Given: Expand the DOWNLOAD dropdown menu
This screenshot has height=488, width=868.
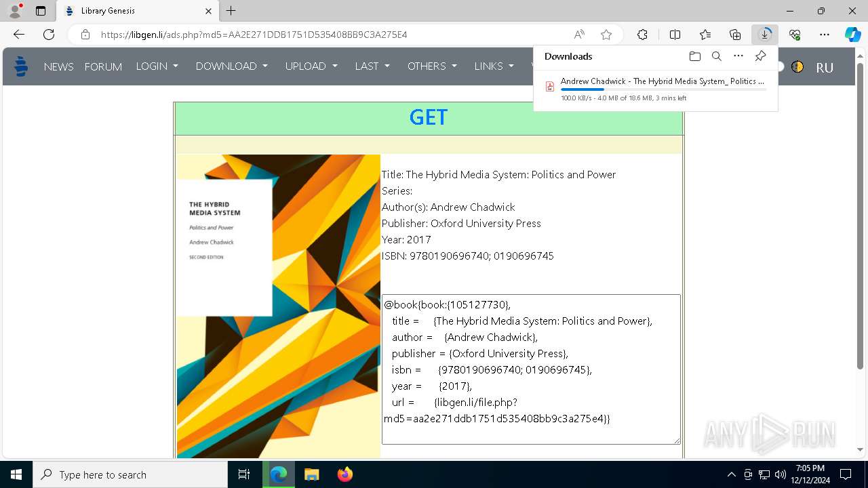Looking at the screenshot, I should tap(232, 66).
